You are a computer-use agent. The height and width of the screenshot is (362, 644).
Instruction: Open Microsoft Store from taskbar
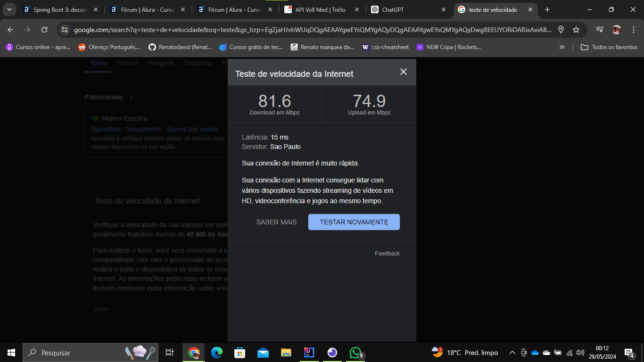tap(239, 353)
